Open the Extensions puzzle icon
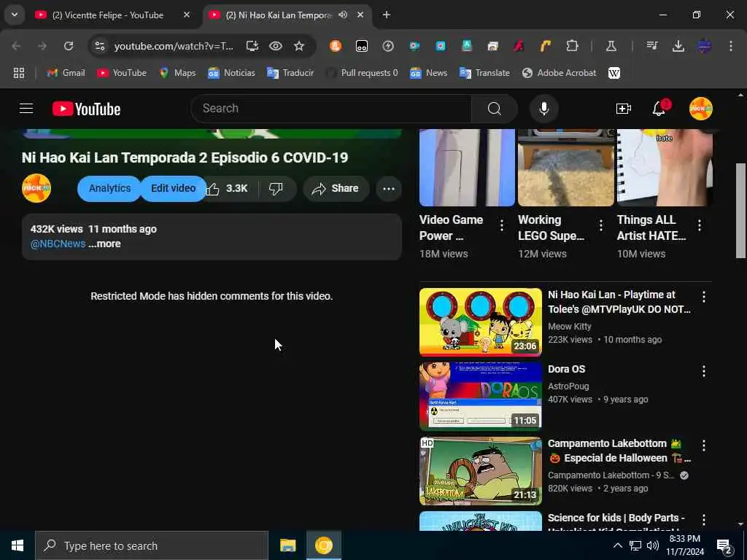Screen dimensions: 747x560 (x=572, y=46)
